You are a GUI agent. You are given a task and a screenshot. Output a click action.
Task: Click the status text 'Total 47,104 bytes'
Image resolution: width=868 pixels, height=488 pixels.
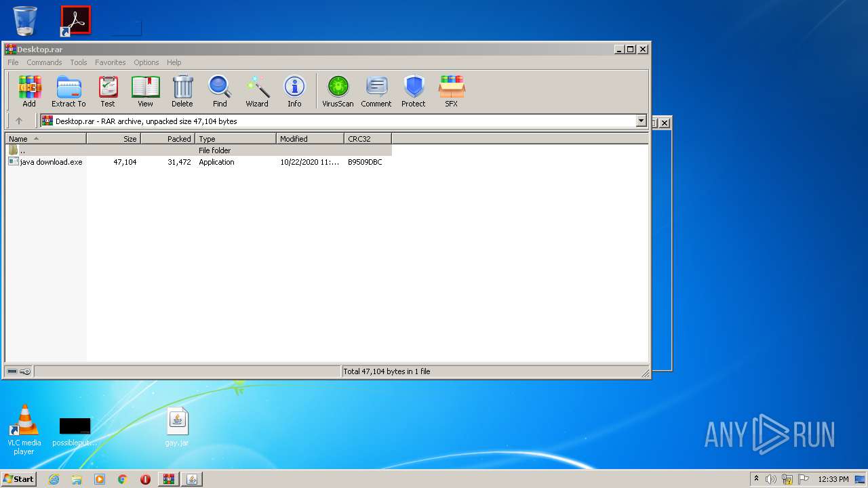point(387,371)
